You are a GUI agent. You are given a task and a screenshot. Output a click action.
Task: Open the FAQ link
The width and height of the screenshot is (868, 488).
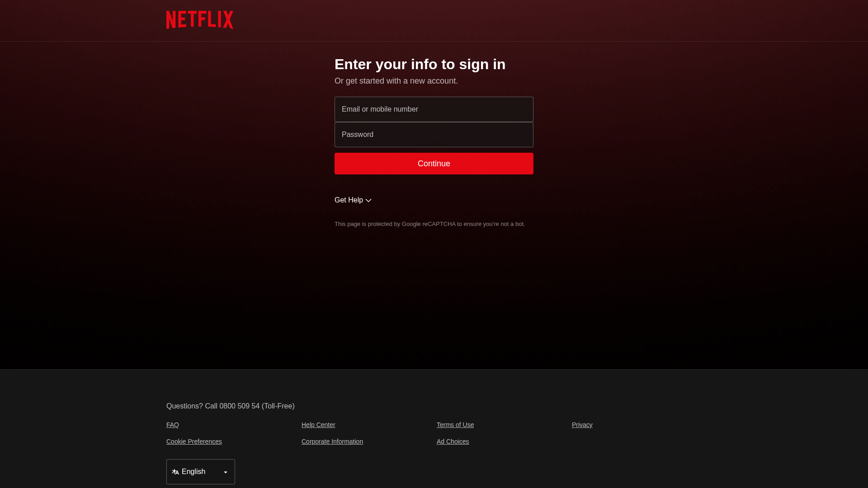tap(173, 425)
